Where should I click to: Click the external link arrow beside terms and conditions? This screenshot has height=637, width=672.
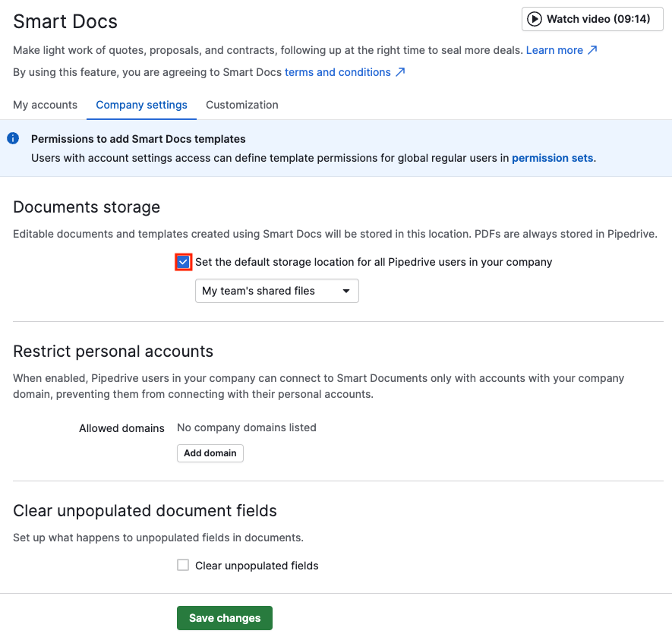point(401,72)
